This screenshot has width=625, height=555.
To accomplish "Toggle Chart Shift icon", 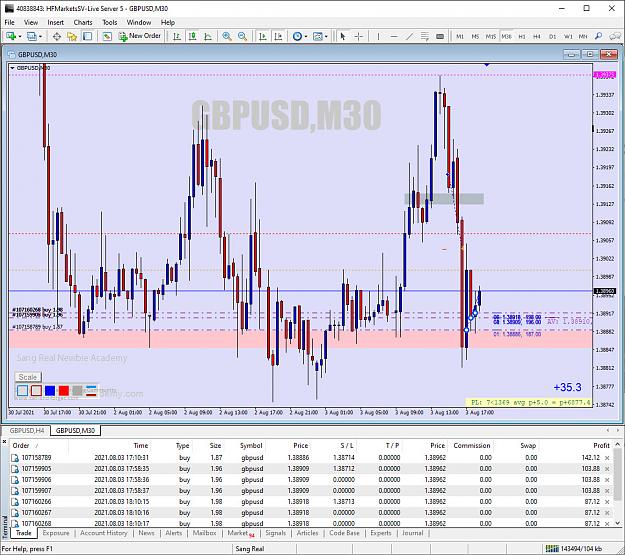I will tap(278, 36).
